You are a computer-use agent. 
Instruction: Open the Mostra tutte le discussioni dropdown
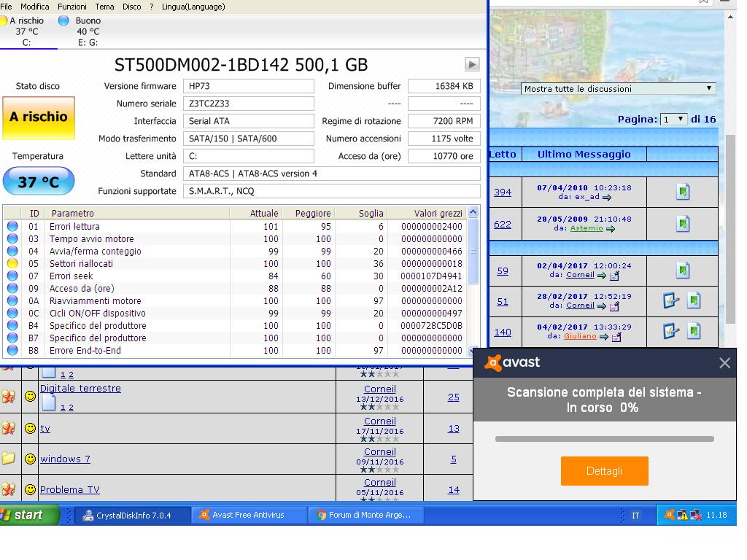pos(618,89)
